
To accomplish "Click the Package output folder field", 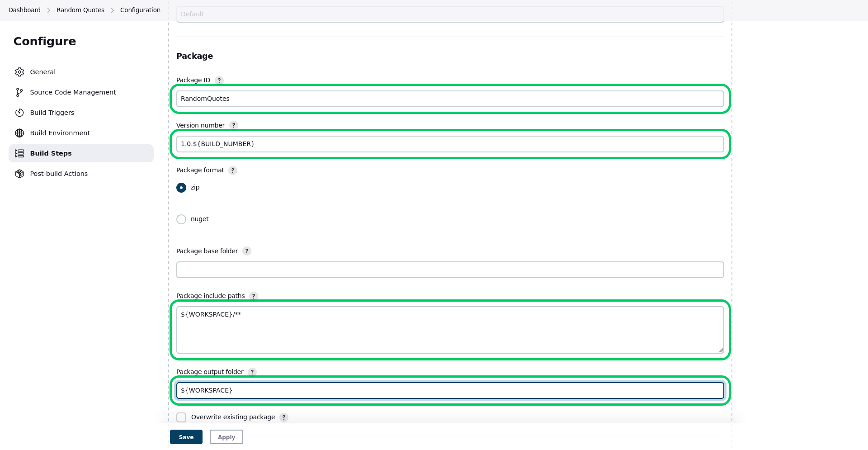I will (x=450, y=391).
